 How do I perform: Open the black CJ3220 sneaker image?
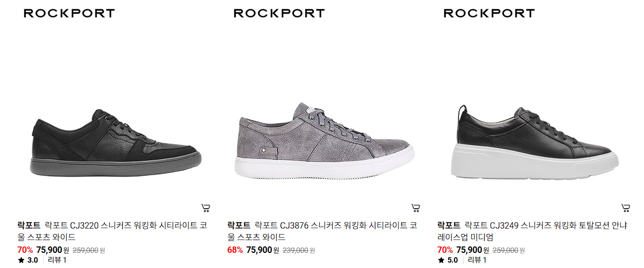pyautogui.click(x=116, y=143)
